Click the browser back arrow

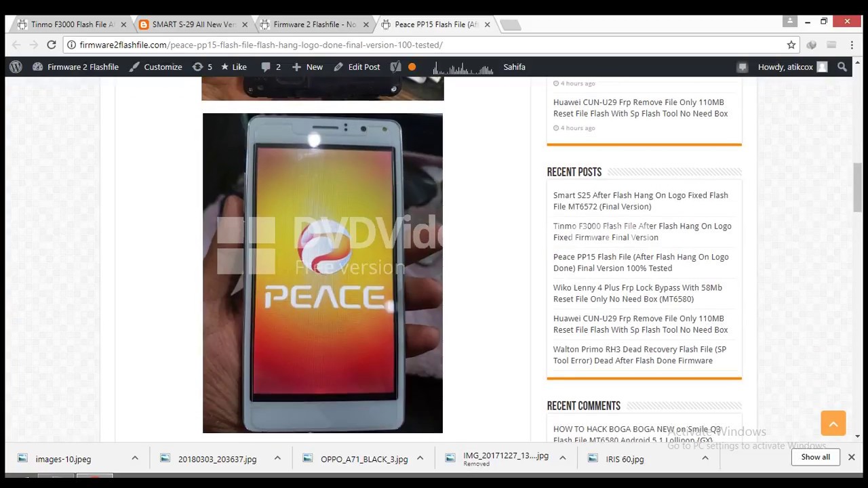tap(16, 45)
